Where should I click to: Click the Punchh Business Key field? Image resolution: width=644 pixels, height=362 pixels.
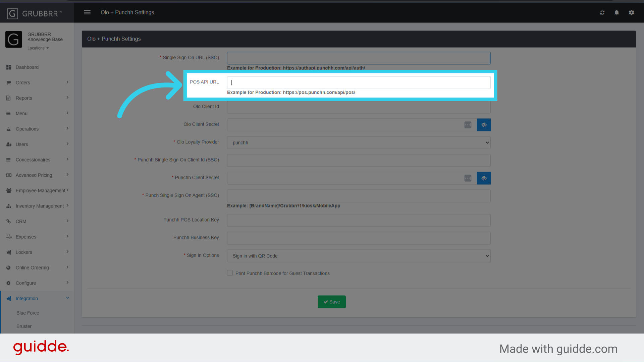(x=359, y=238)
